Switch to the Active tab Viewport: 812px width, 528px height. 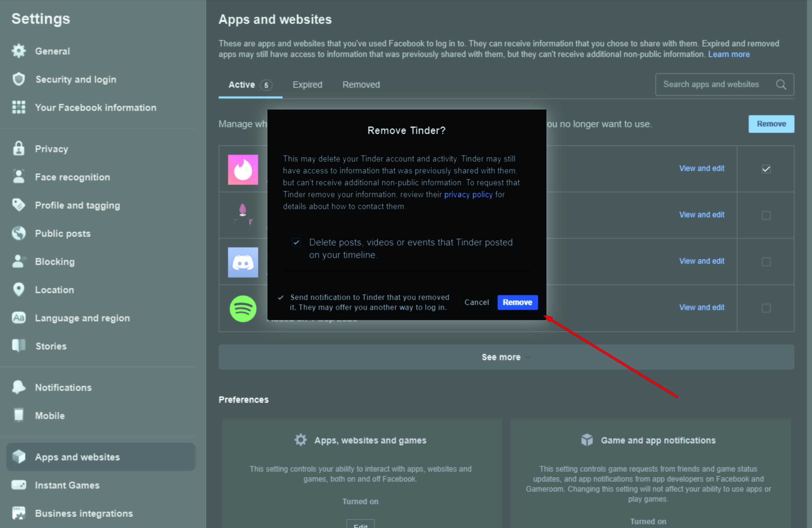pos(250,85)
